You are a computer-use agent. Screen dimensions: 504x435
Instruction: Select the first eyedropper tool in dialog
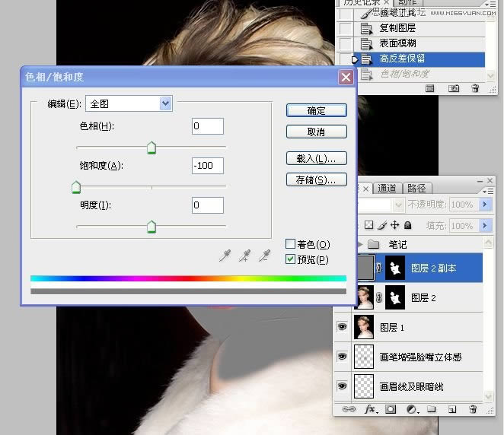tap(225, 256)
